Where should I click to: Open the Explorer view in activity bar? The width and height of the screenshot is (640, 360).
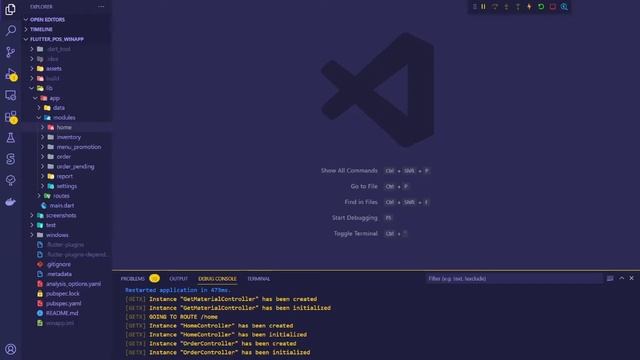point(11,9)
